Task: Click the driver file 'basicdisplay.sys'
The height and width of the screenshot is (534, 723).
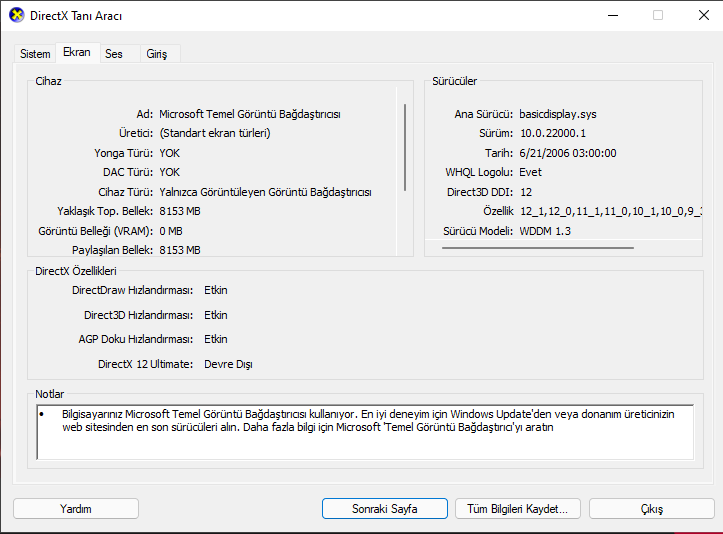Action: coord(558,114)
